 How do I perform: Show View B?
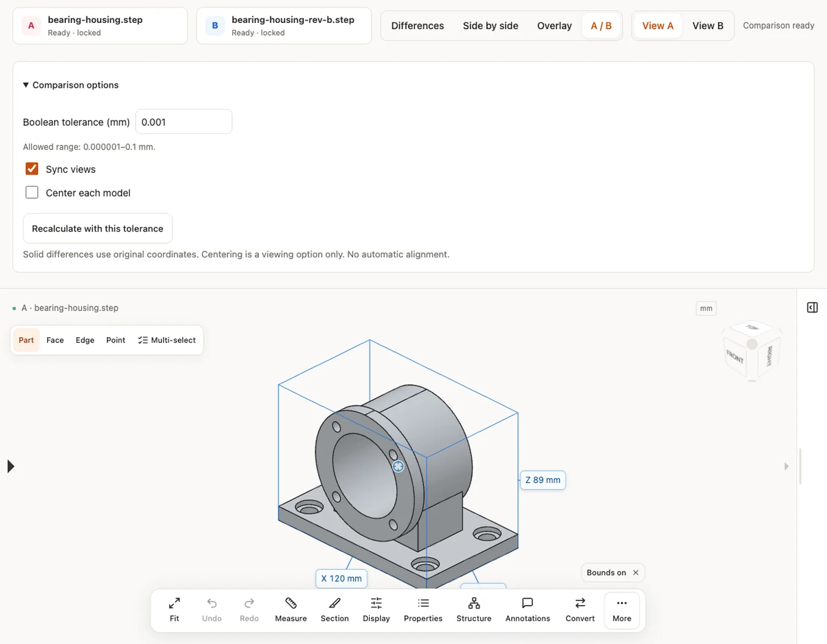point(708,26)
